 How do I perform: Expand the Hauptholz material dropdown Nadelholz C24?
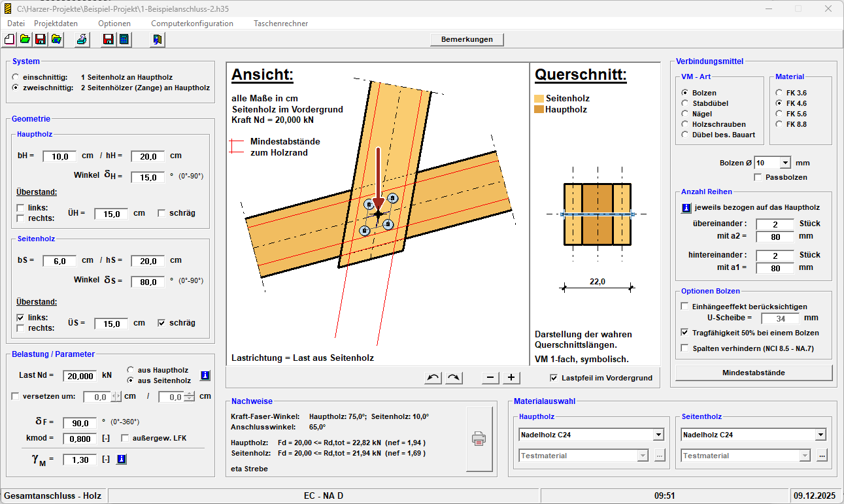click(x=658, y=435)
